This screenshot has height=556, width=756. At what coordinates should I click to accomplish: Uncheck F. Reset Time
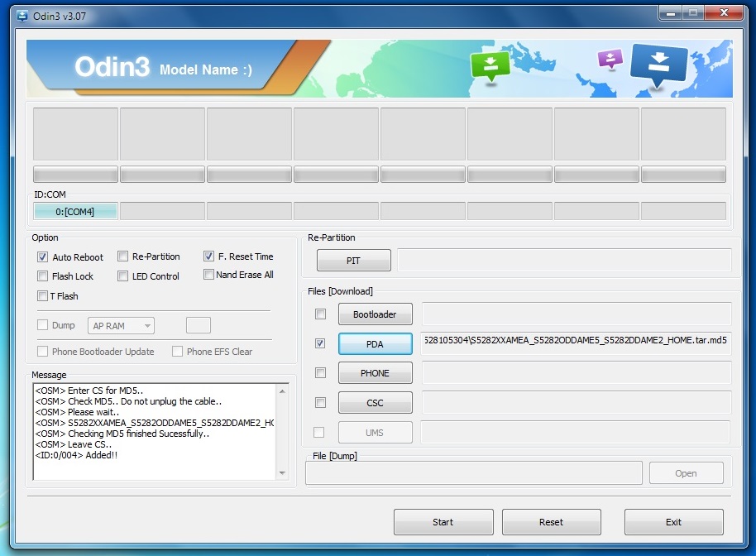pos(208,256)
